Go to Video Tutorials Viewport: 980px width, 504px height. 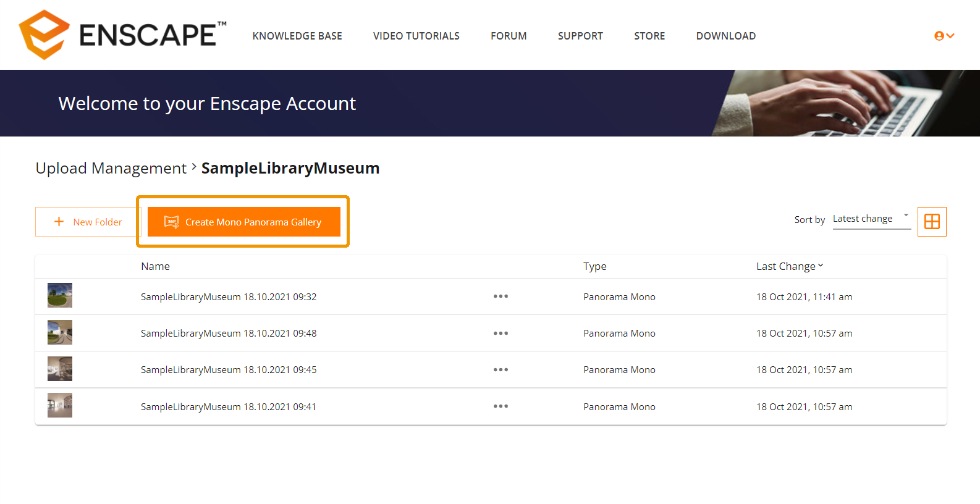(x=416, y=36)
